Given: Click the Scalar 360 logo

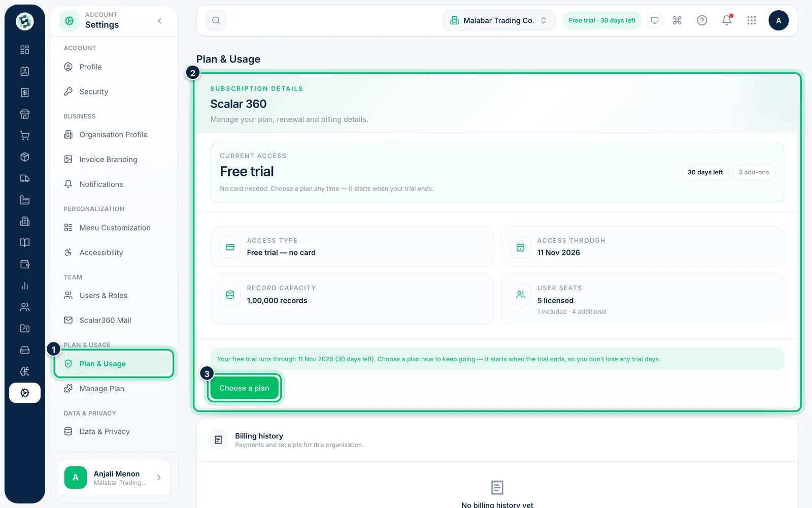Looking at the screenshot, I should (x=24, y=21).
